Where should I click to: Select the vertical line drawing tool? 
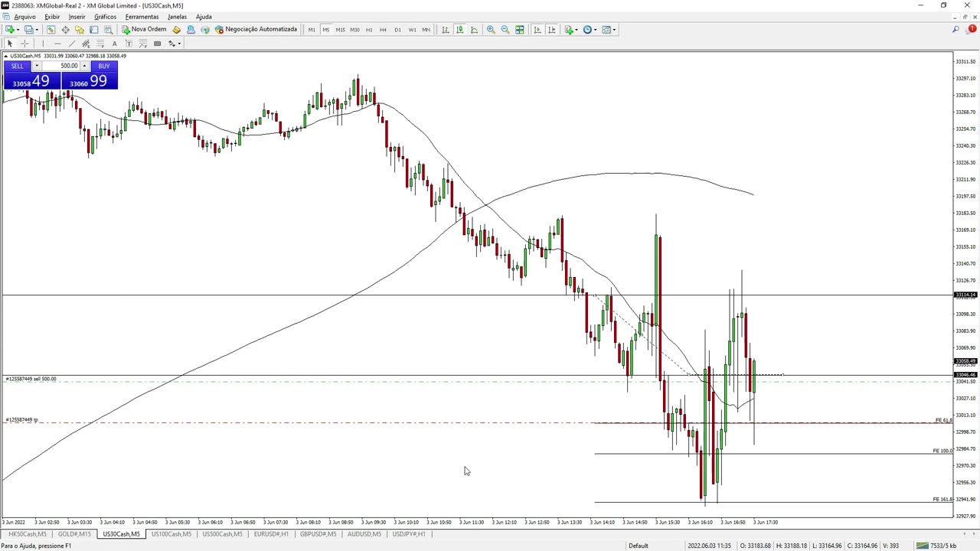tap(43, 44)
